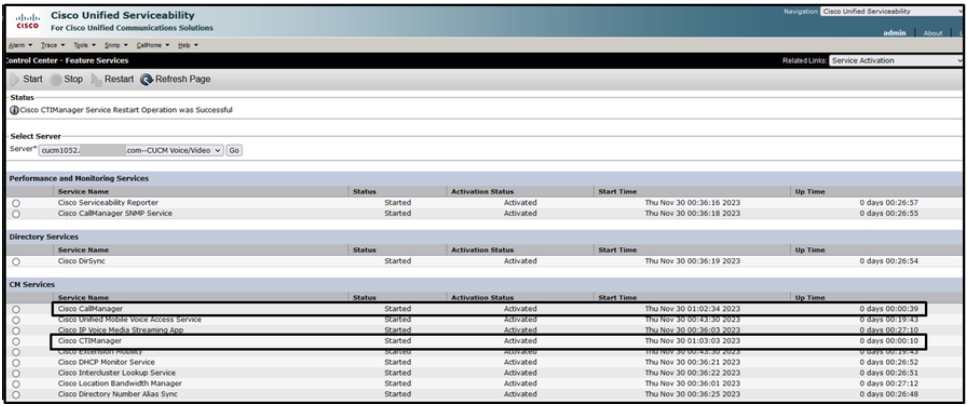Viewport: 968px width, 407px height.
Task: Click the Cisco Unified Serviceability title
Action: pos(122,15)
